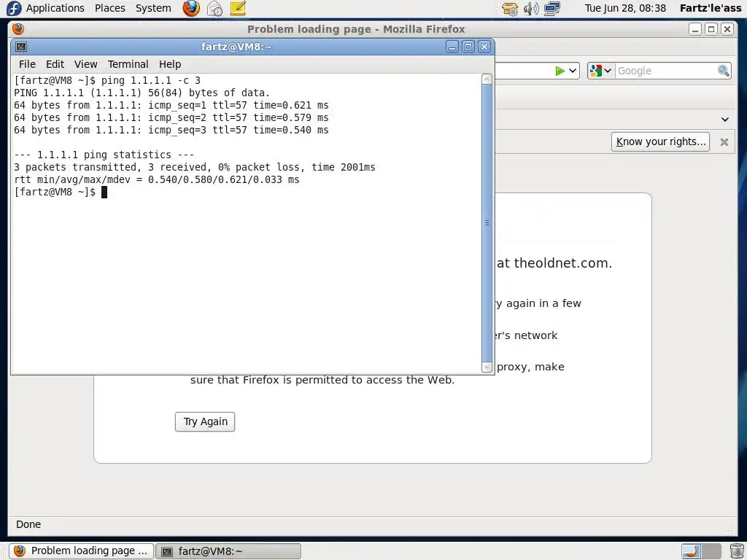Minimize the Firefox window
This screenshot has height=560, width=747.
(x=695, y=29)
